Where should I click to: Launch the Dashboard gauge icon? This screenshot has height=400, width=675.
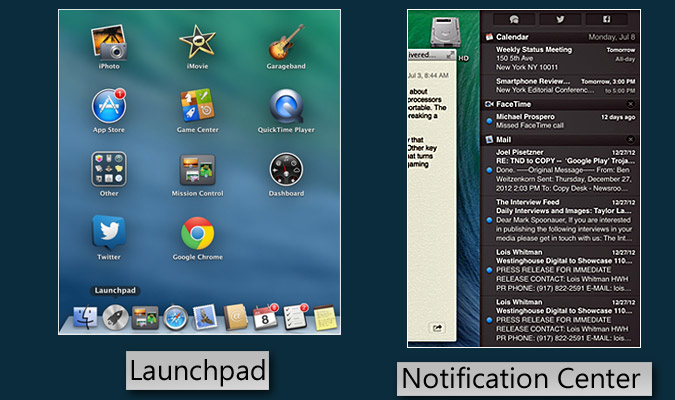[x=286, y=169]
